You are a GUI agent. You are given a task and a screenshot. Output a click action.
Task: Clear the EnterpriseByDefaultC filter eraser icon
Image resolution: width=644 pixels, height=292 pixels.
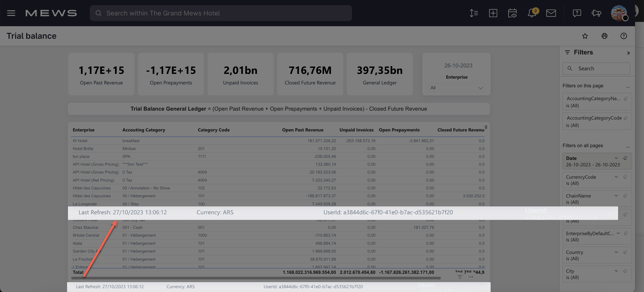(625, 233)
